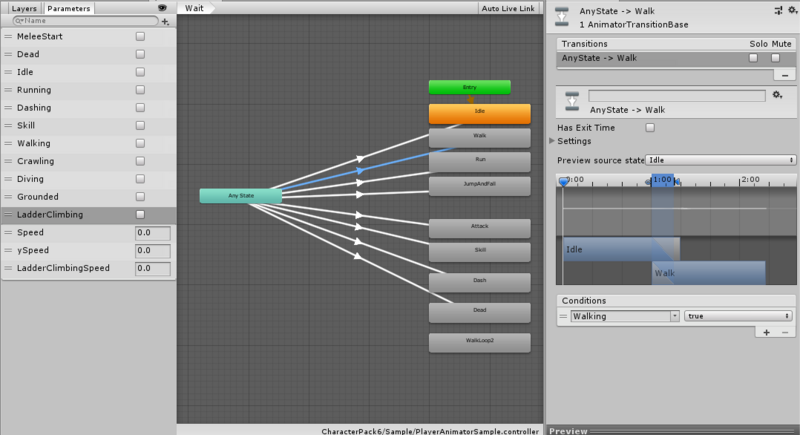Enable the Has Exit Time checkbox
800x435 pixels.
point(650,127)
